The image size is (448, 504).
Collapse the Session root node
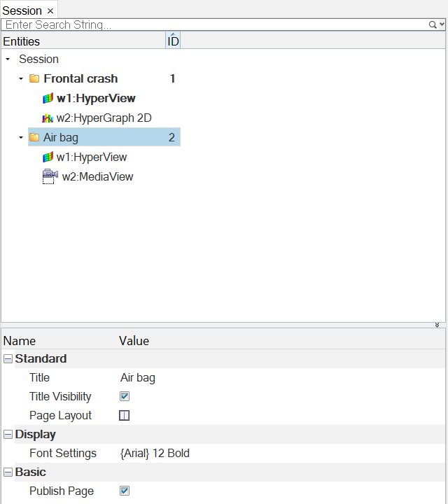[x=8, y=59]
